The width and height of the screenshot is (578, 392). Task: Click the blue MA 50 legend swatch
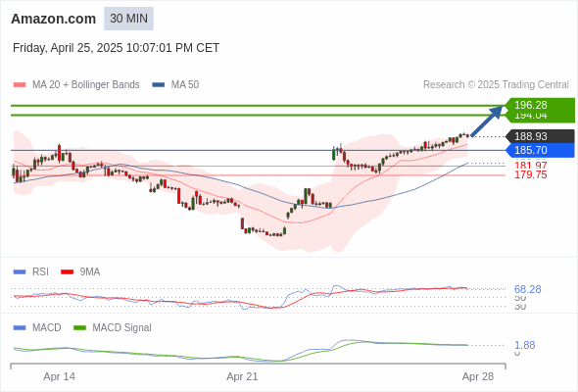(158, 85)
